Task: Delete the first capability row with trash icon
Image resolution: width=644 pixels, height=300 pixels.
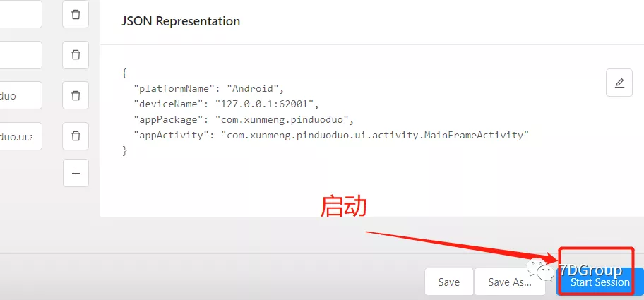Action: (76, 14)
